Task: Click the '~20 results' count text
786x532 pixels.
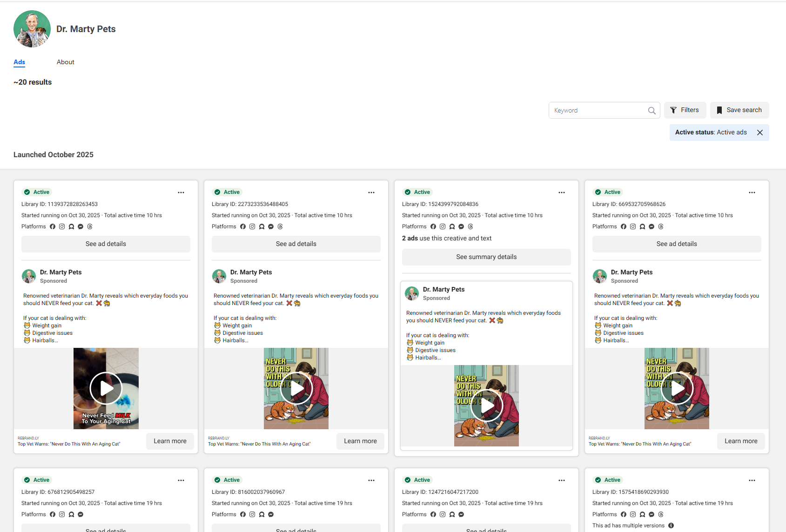Action: (x=33, y=82)
